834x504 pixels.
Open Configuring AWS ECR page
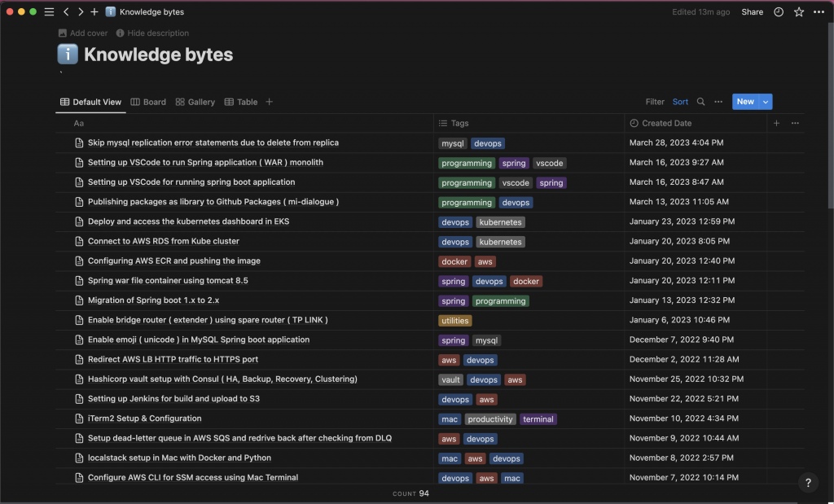point(174,261)
